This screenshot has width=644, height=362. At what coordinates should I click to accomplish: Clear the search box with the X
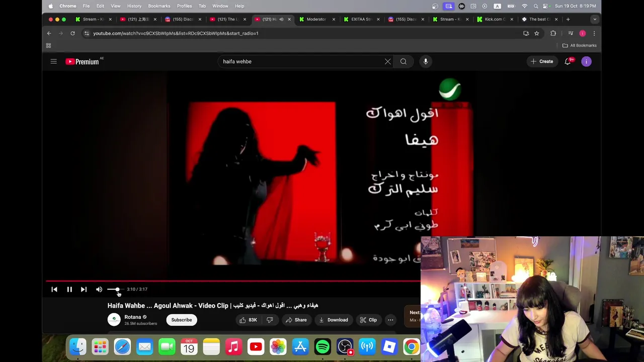[387, 61]
